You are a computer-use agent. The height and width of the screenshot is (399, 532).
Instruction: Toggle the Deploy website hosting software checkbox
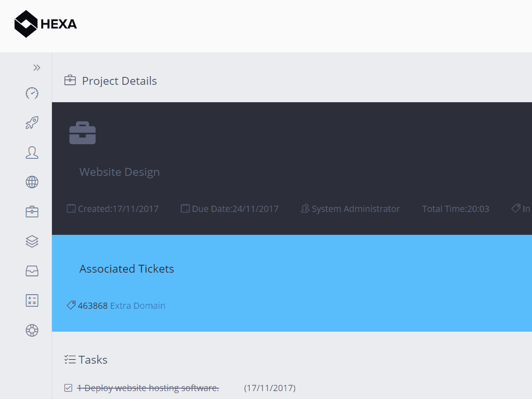pyautogui.click(x=69, y=388)
